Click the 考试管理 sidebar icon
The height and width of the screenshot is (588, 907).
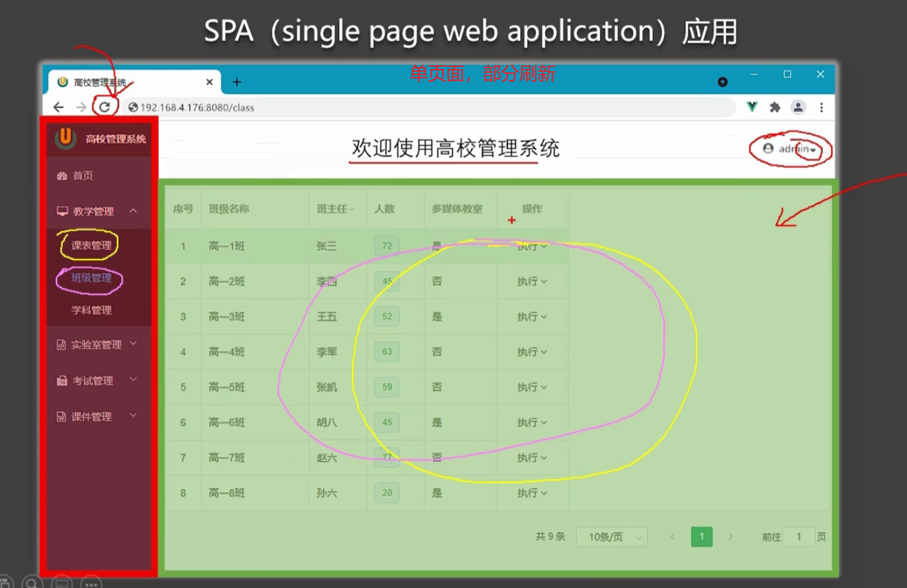coord(62,380)
